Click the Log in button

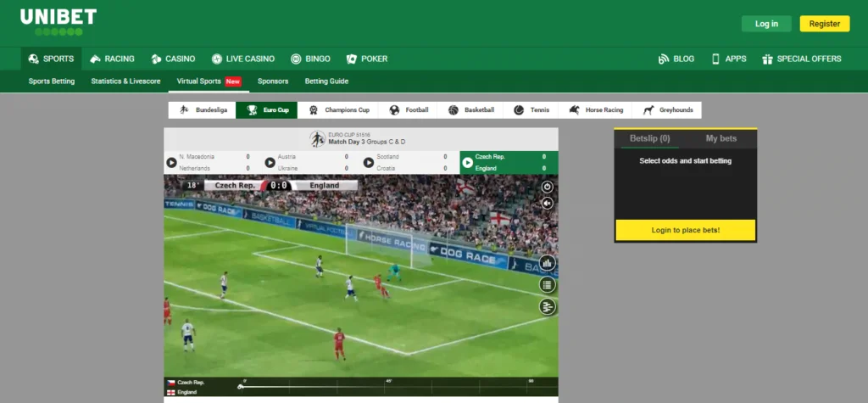(766, 24)
